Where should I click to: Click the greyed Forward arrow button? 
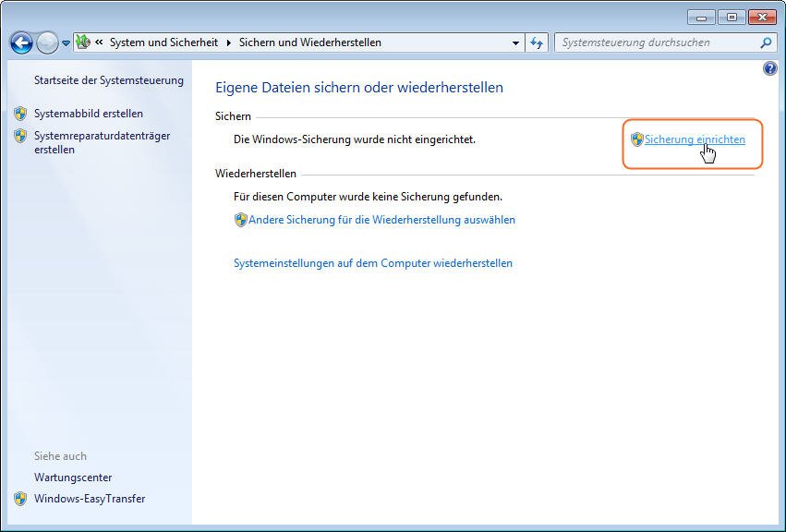click(x=48, y=43)
